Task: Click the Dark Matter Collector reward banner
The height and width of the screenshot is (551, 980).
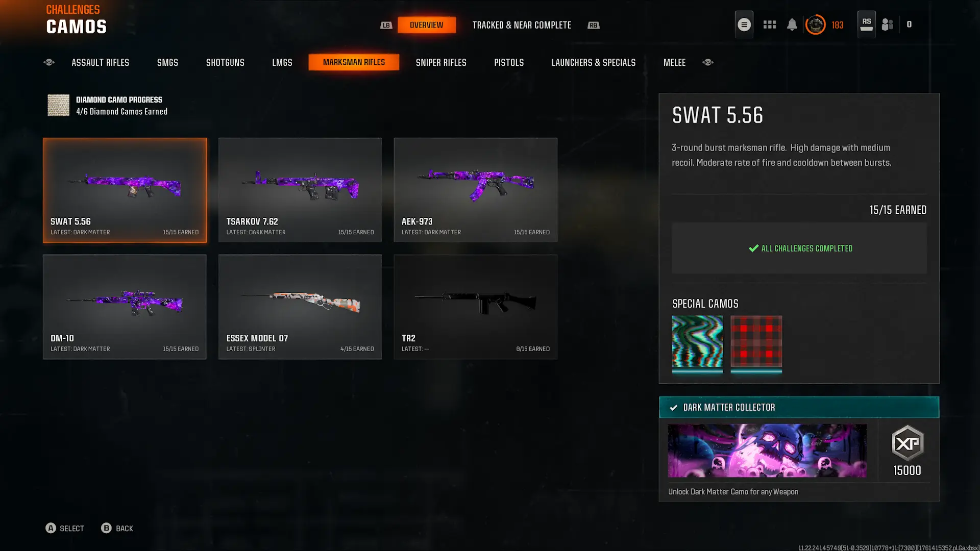Action: [799, 407]
